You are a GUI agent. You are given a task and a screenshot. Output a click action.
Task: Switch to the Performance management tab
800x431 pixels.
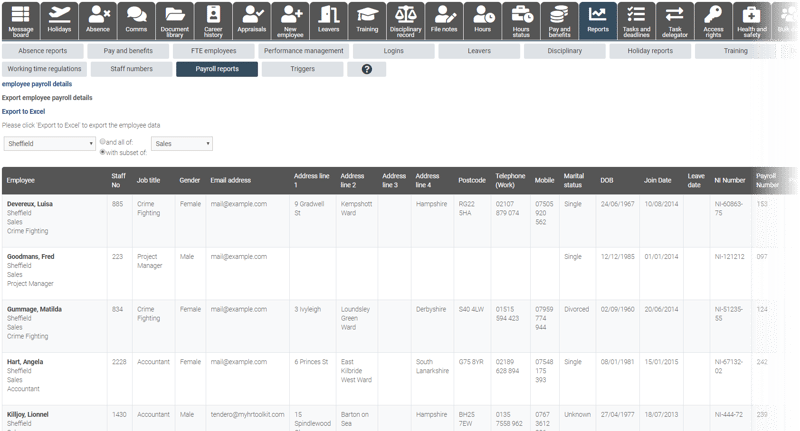304,51
